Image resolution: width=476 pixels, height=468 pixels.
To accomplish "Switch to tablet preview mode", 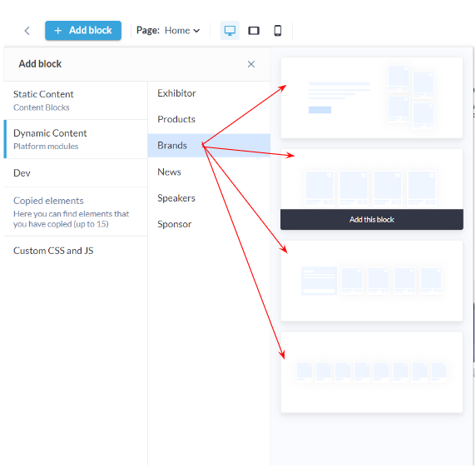I will point(254,31).
